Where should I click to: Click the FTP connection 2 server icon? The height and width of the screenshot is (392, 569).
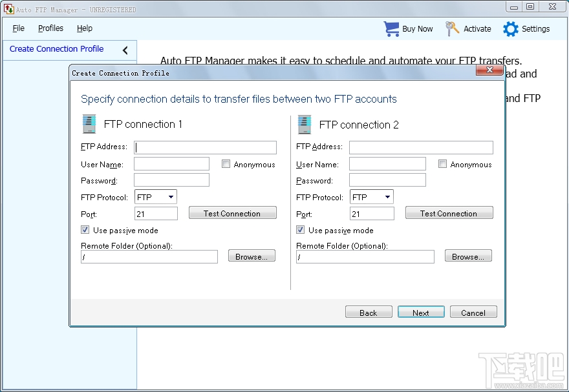[x=305, y=123]
